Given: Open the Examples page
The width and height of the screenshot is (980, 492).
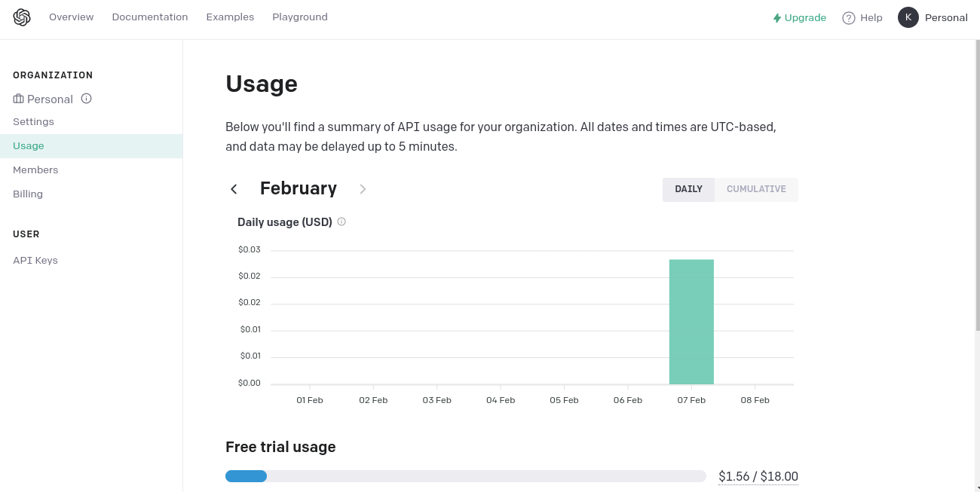Looking at the screenshot, I should [x=230, y=17].
